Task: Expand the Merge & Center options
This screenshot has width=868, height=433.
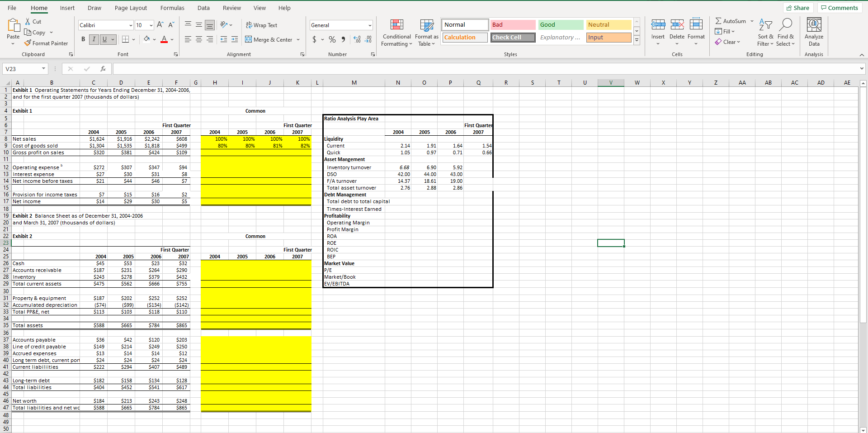Action: coord(298,39)
